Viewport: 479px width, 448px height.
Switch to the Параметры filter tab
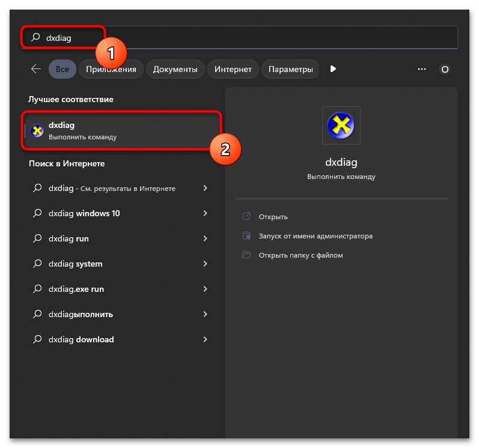(x=290, y=69)
